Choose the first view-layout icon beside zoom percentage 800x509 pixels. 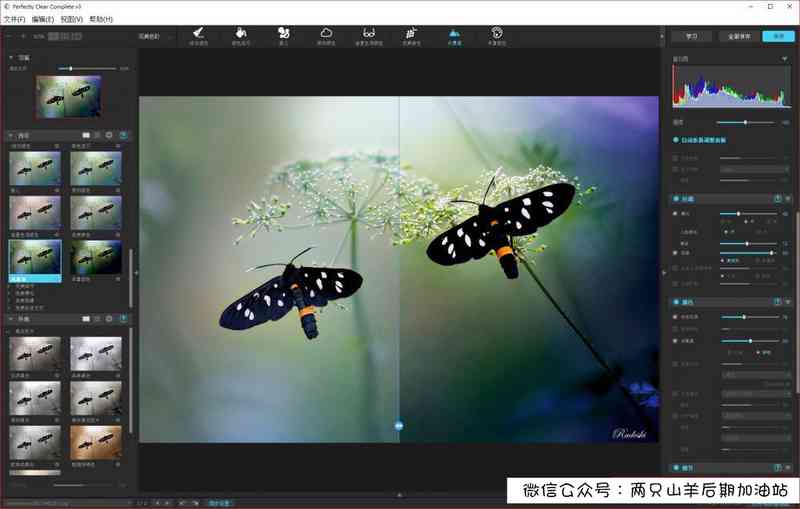pyautogui.click(x=53, y=36)
